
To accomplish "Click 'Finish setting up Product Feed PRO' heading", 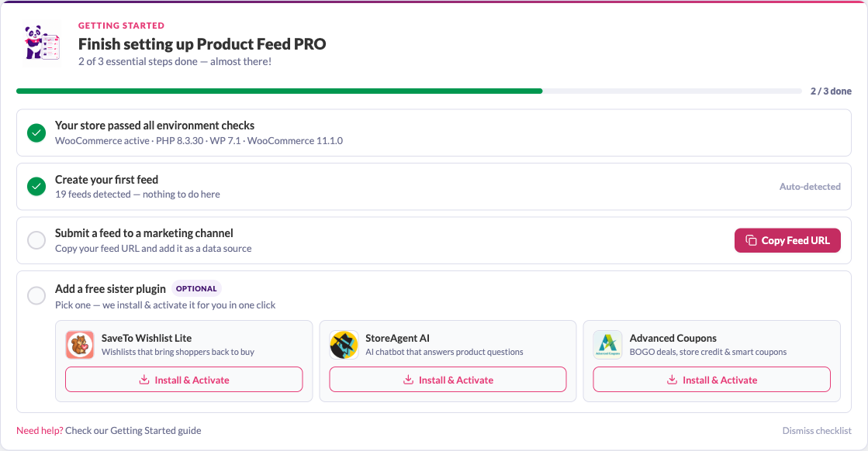I will coord(202,44).
